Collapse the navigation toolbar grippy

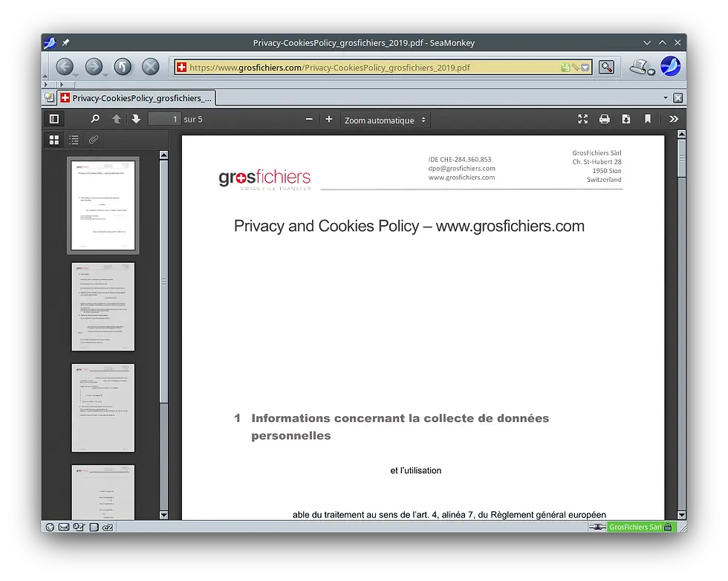point(45,68)
